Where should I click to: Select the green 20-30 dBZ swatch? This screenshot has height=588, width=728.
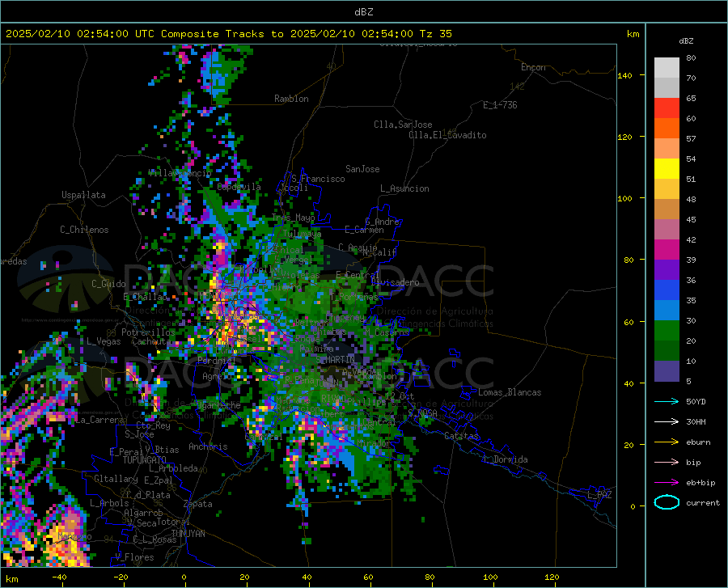[667, 331]
